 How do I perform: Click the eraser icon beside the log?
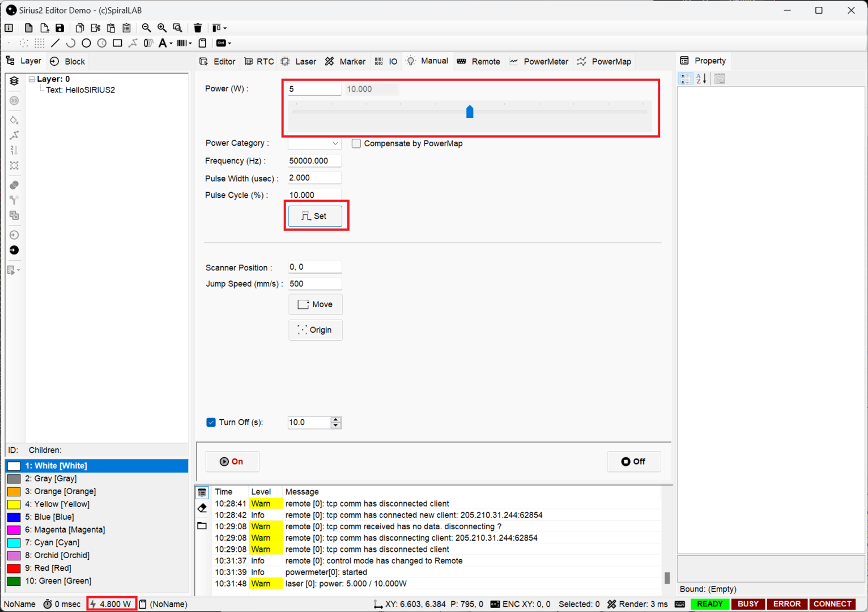coord(202,508)
